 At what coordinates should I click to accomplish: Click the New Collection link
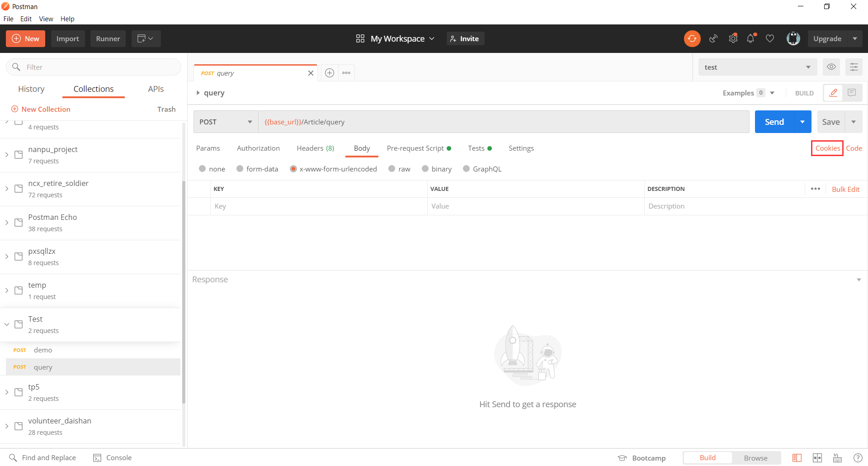(x=41, y=109)
